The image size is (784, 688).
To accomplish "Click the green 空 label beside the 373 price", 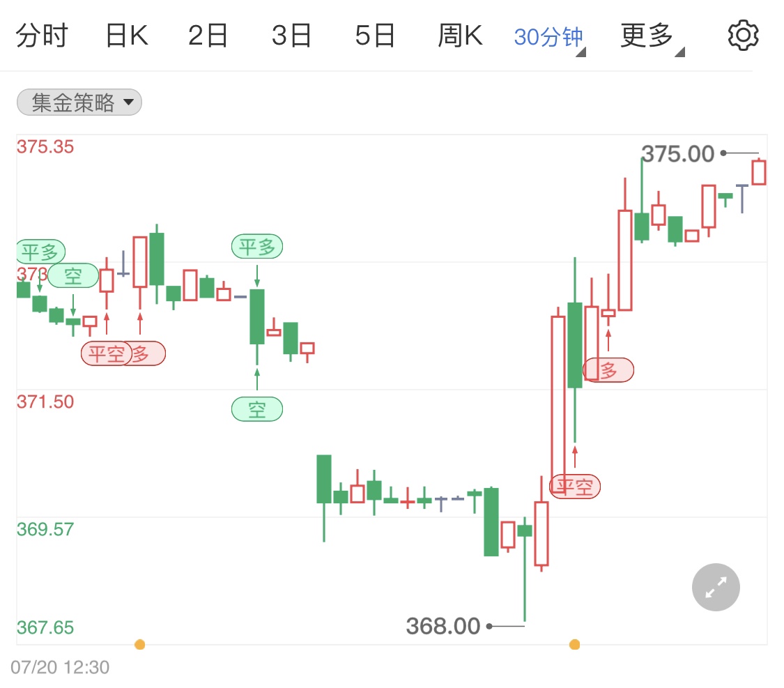I will pos(74,276).
